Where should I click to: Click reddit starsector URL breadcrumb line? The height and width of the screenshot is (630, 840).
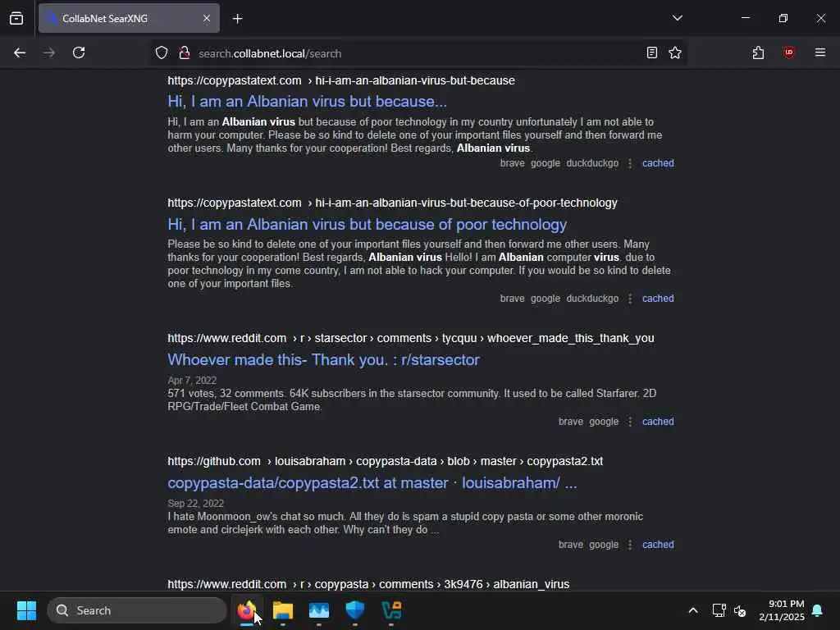(411, 338)
